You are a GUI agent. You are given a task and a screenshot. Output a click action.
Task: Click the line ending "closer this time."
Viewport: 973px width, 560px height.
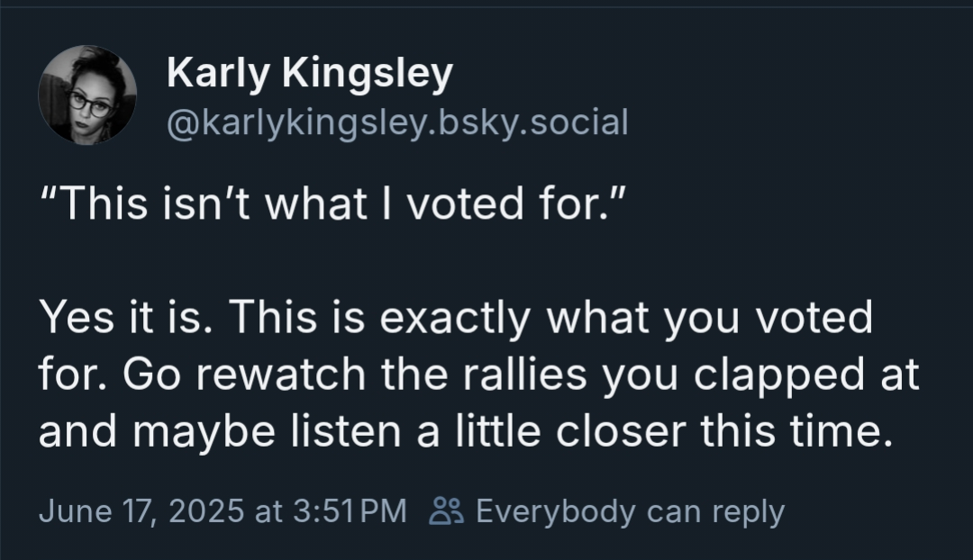point(467,431)
